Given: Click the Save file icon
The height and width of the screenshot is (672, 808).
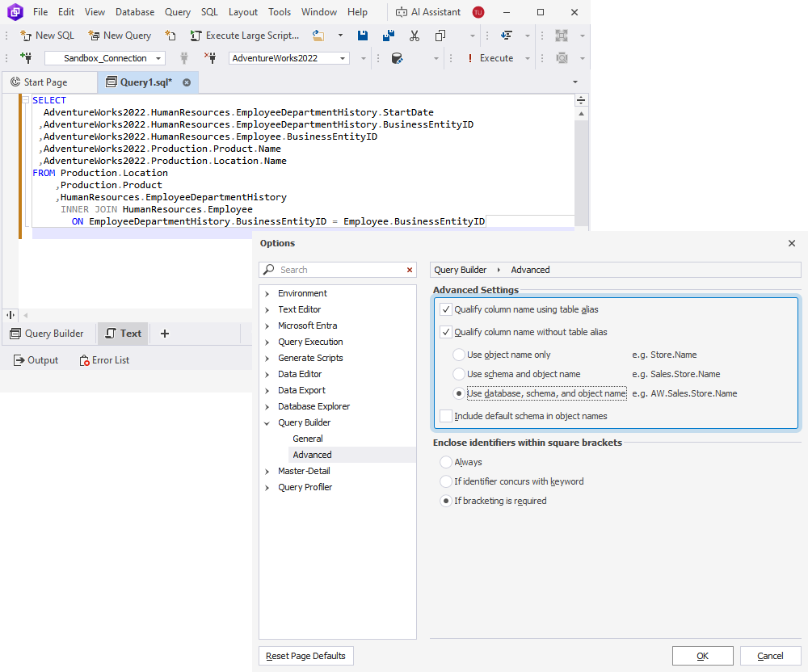Looking at the screenshot, I should click(x=364, y=36).
